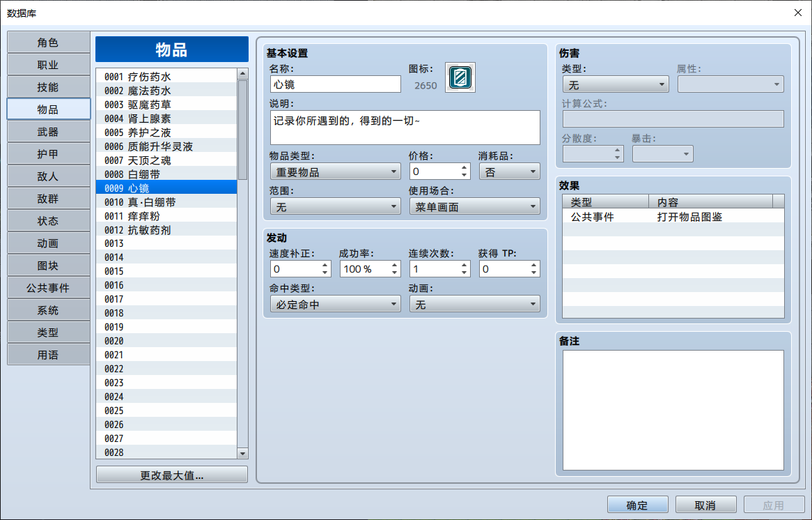The height and width of the screenshot is (520, 812).
Task: Open the icon picker for 心镜 item
Action: click(460, 77)
